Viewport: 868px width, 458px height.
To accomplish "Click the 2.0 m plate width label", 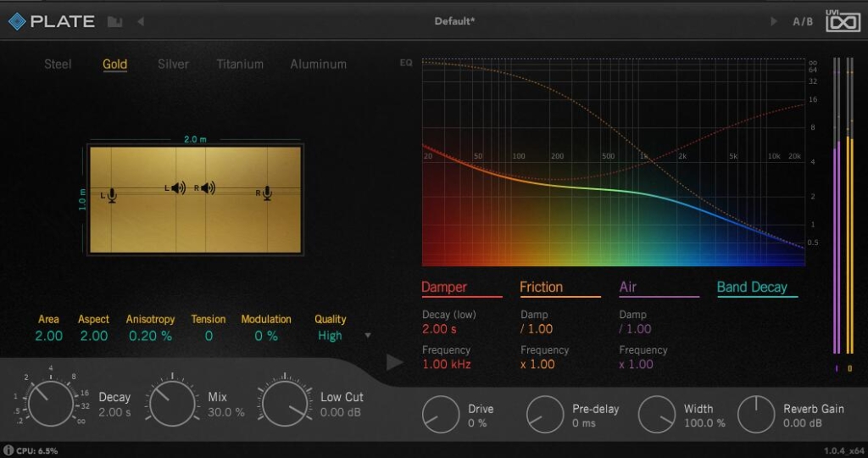I will (195, 140).
